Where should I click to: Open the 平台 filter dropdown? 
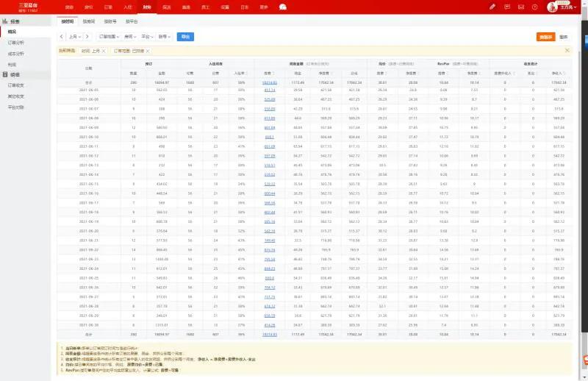147,37
